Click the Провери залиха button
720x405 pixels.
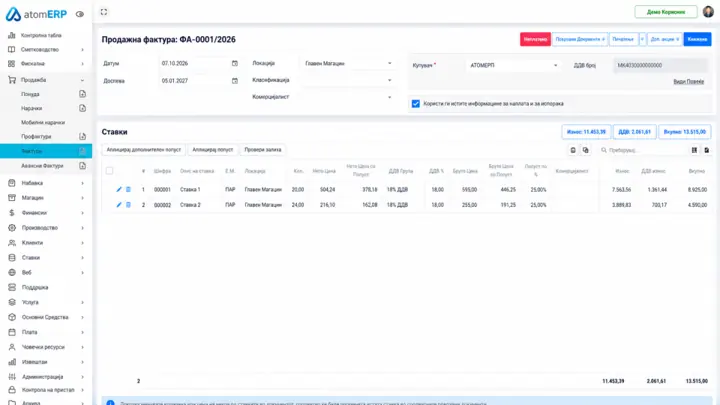click(x=263, y=150)
